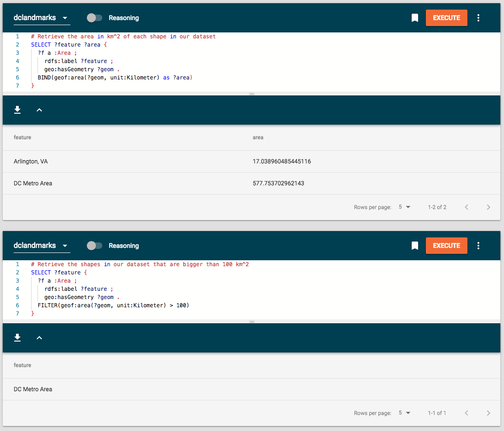This screenshot has height=431, width=504.
Task: Click the comment line in second query editor
Action: point(140,264)
